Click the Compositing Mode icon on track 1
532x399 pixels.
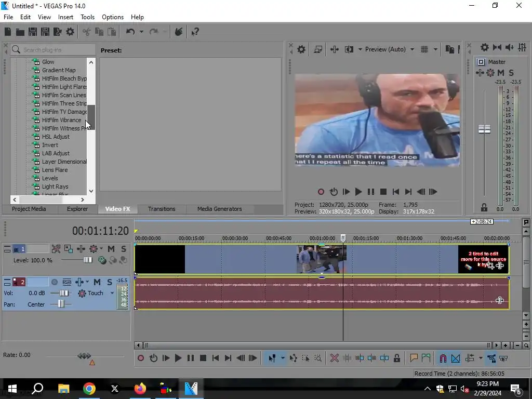point(102,260)
